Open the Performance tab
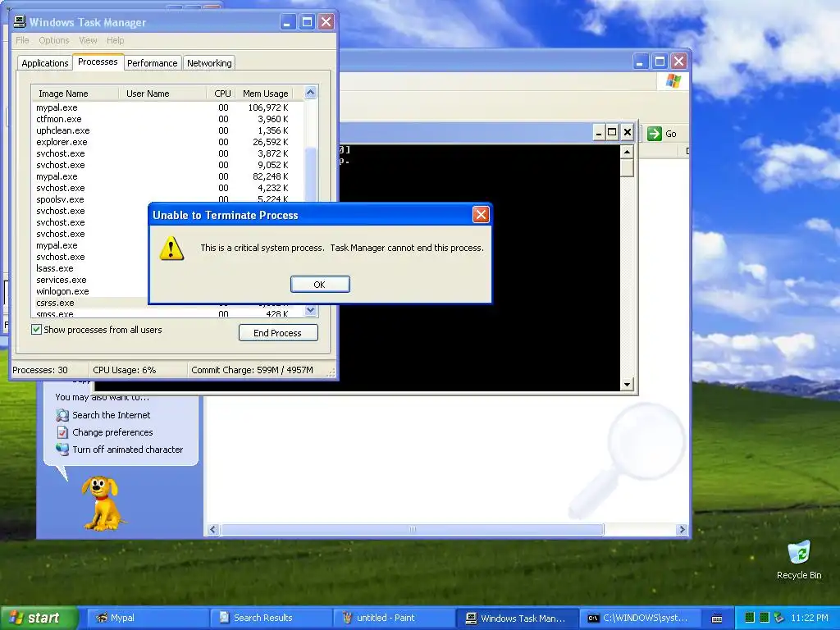 point(152,63)
